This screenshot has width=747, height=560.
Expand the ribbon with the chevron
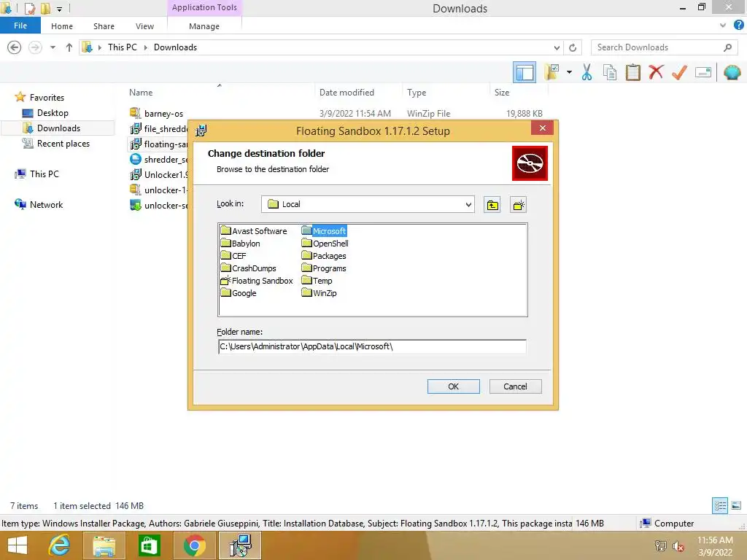pos(723,26)
